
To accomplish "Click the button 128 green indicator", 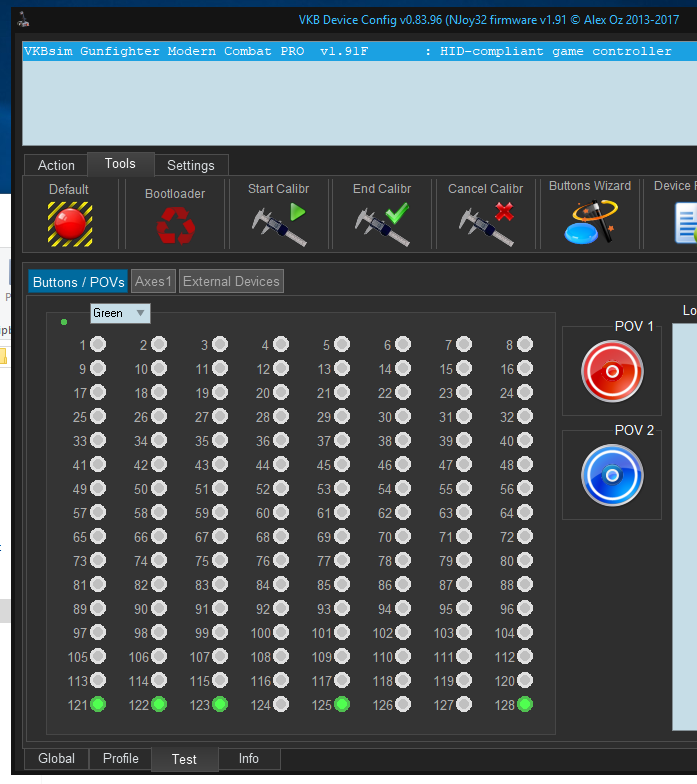I will [525, 704].
